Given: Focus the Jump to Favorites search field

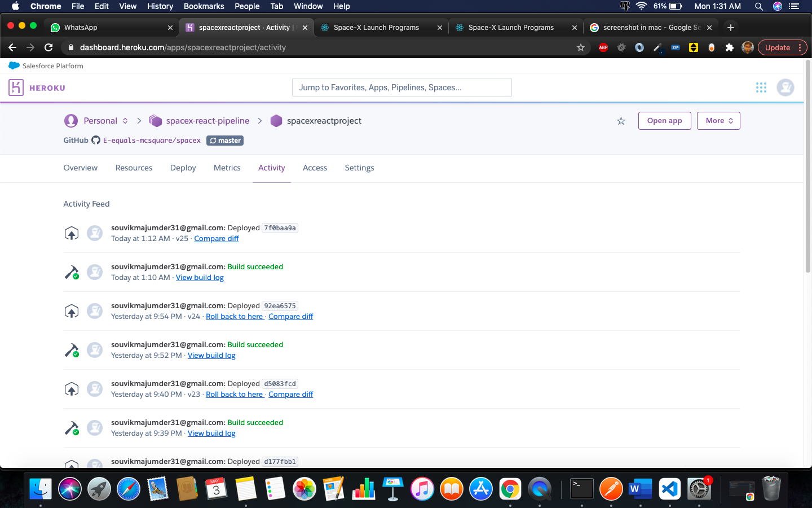Looking at the screenshot, I should point(402,87).
